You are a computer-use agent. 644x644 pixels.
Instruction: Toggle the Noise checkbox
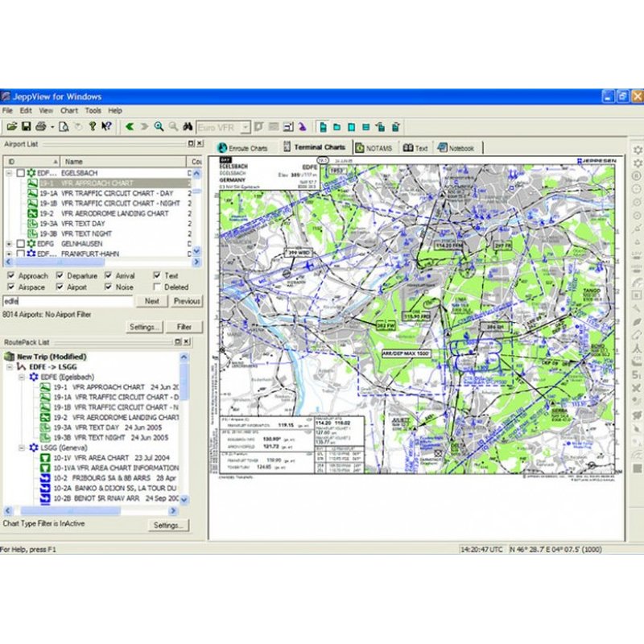(109, 287)
